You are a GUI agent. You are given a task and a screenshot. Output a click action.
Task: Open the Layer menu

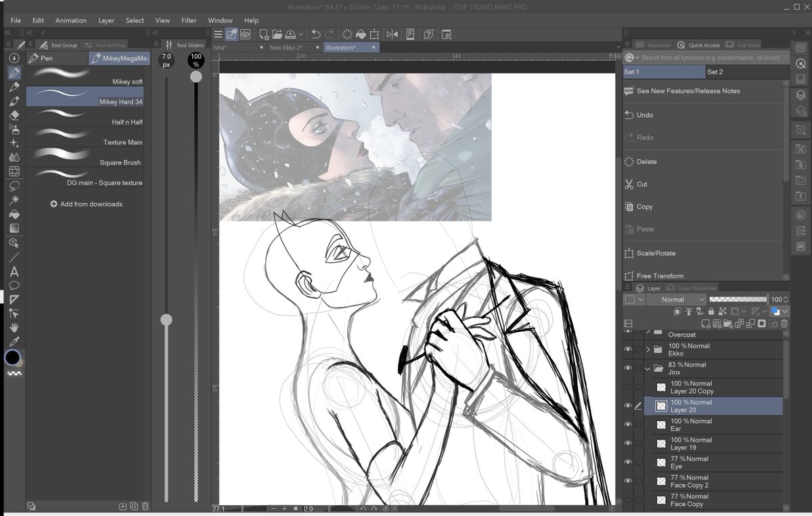pyautogui.click(x=106, y=20)
